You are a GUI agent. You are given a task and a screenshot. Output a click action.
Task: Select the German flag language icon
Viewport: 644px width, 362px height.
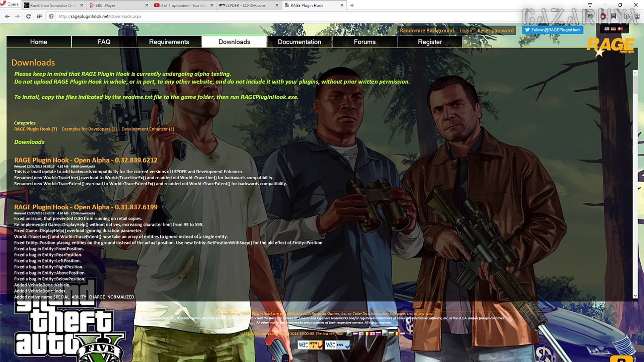613,29
